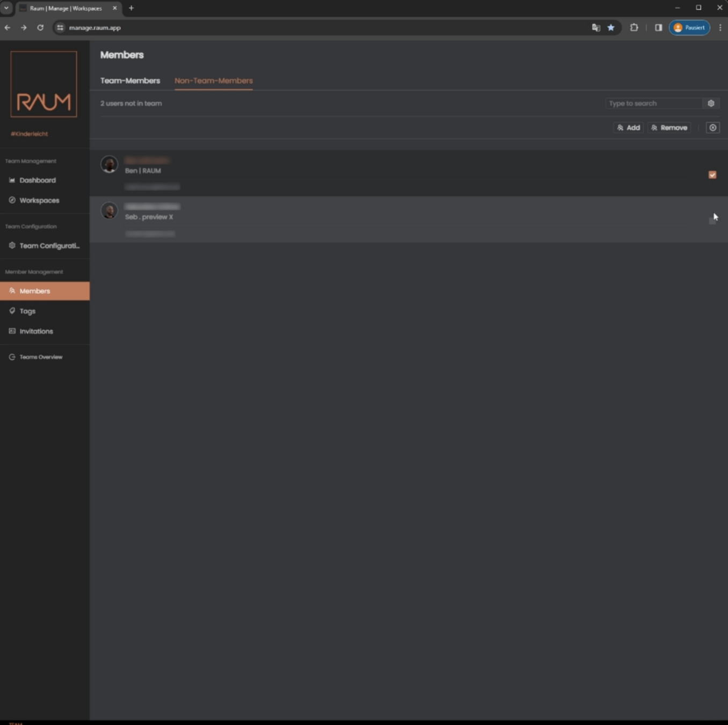Reload the page
The width and height of the screenshot is (728, 725).
(x=40, y=28)
